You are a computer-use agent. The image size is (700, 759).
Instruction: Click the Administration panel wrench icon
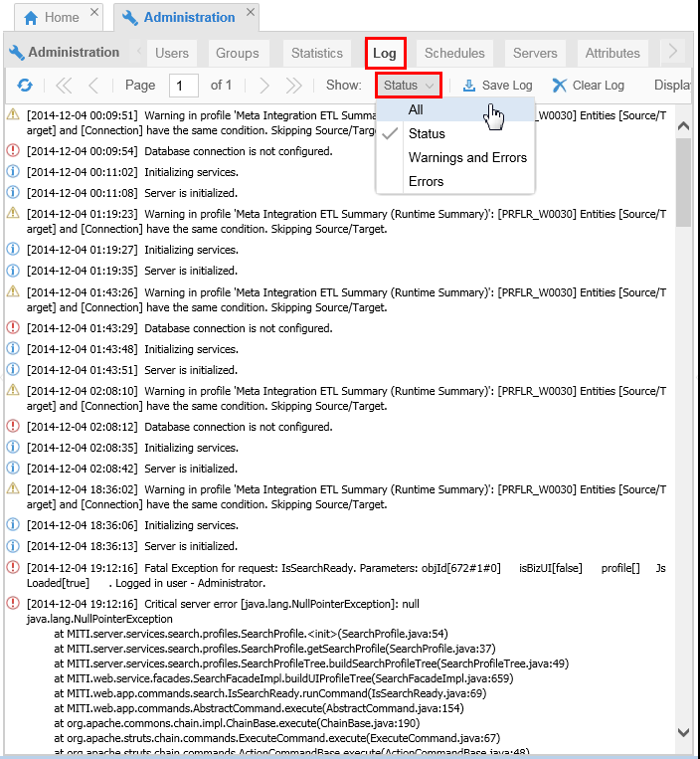(x=17, y=53)
